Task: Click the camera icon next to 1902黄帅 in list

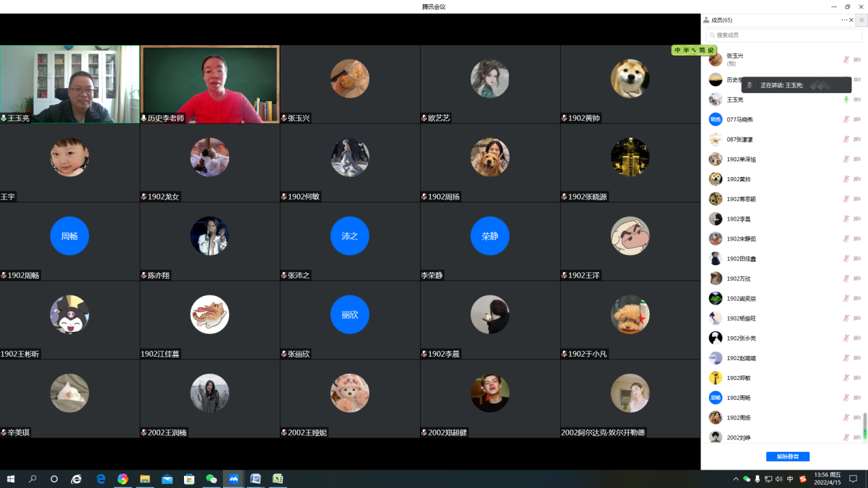Action: 857,179
